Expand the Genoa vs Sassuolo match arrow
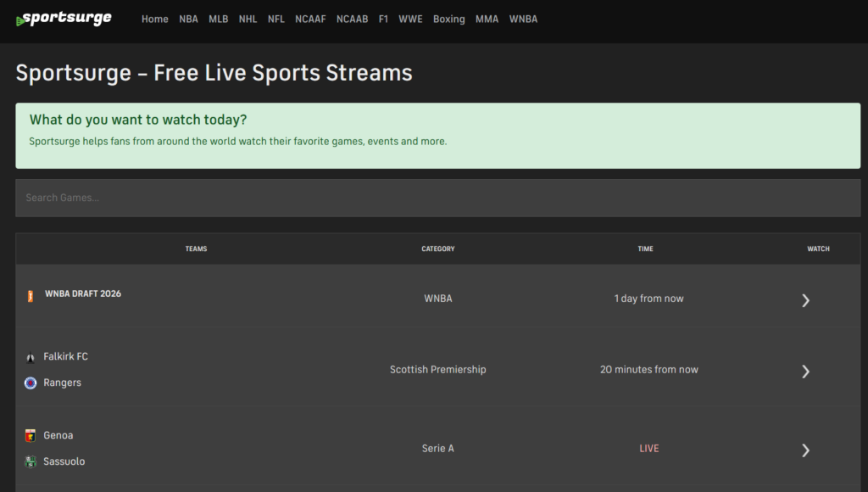 point(805,450)
